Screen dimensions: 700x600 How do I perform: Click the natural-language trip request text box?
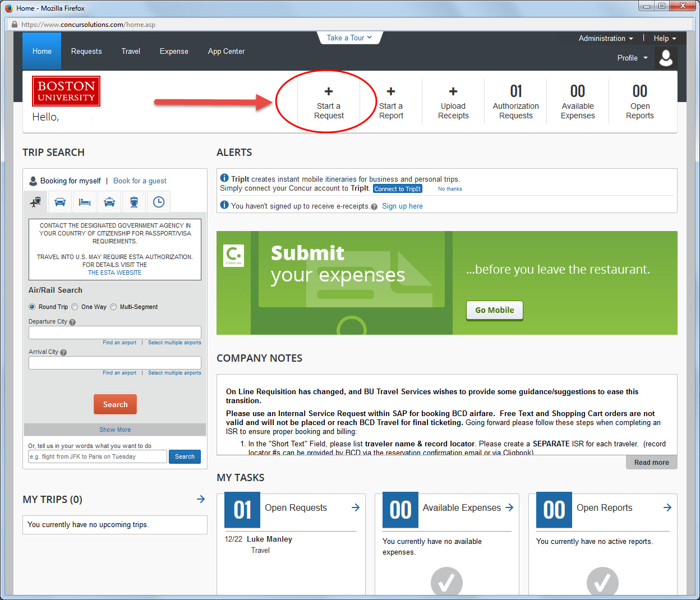(98, 456)
